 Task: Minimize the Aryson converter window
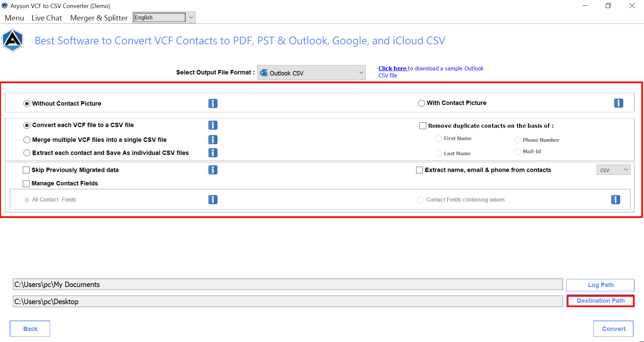(585, 6)
